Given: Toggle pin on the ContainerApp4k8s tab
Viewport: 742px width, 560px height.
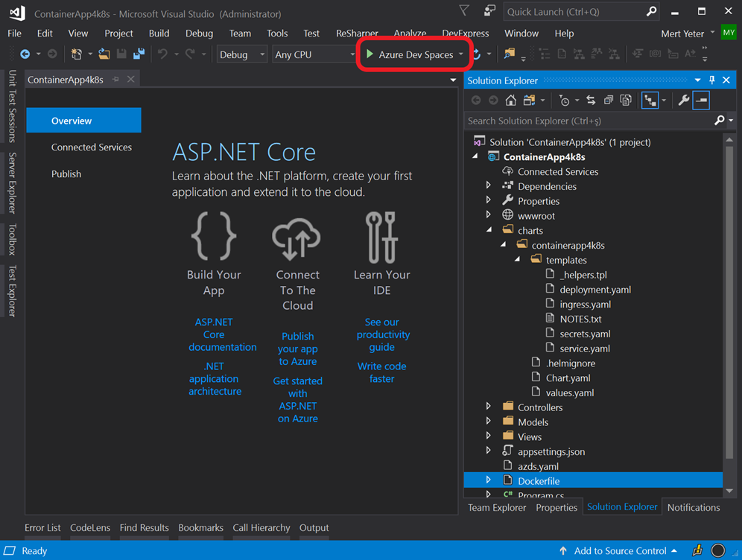Looking at the screenshot, I should (116, 80).
